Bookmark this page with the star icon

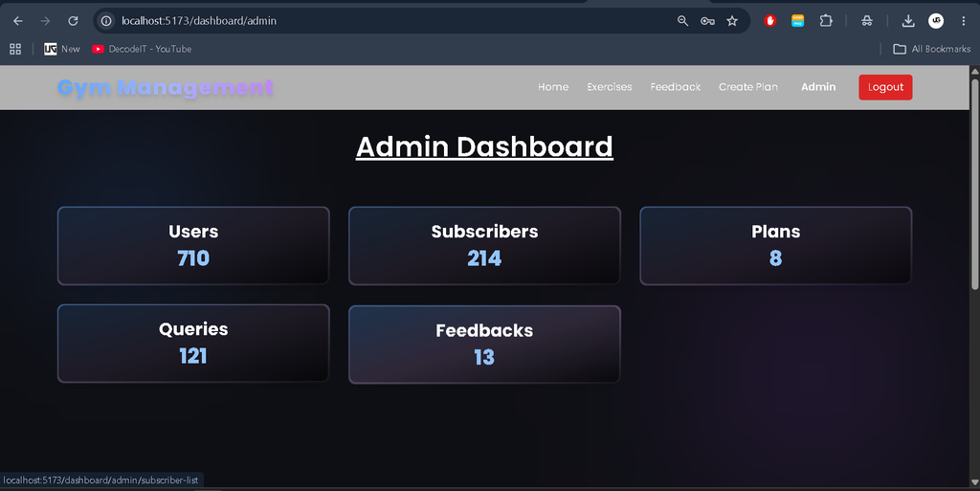(x=732, y=21)
